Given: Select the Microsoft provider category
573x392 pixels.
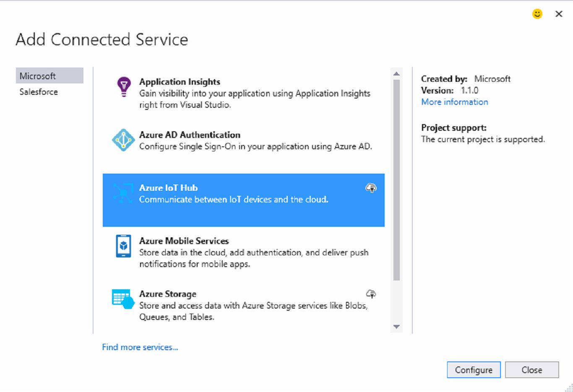Looking at the screenshot, I should (49, 76).
